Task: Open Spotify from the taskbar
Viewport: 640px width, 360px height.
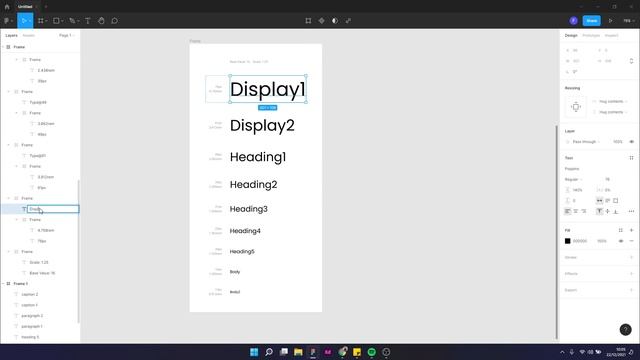Action: pos(371,352)
